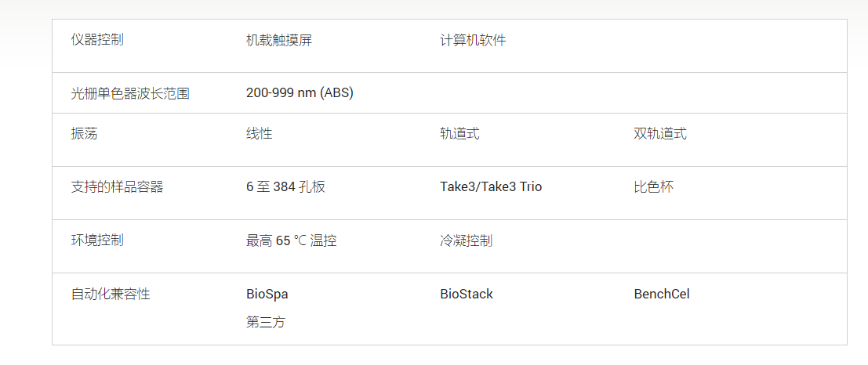Image resolution: width=868 pixels, height=365 pixels.
Task: Click the 环境控制 row label
Action: 97,240
